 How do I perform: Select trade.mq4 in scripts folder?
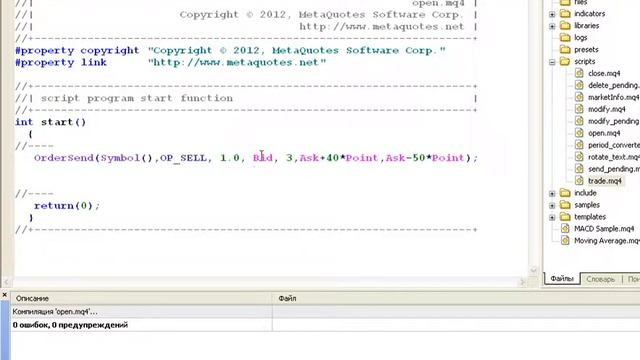coord(605,181)
